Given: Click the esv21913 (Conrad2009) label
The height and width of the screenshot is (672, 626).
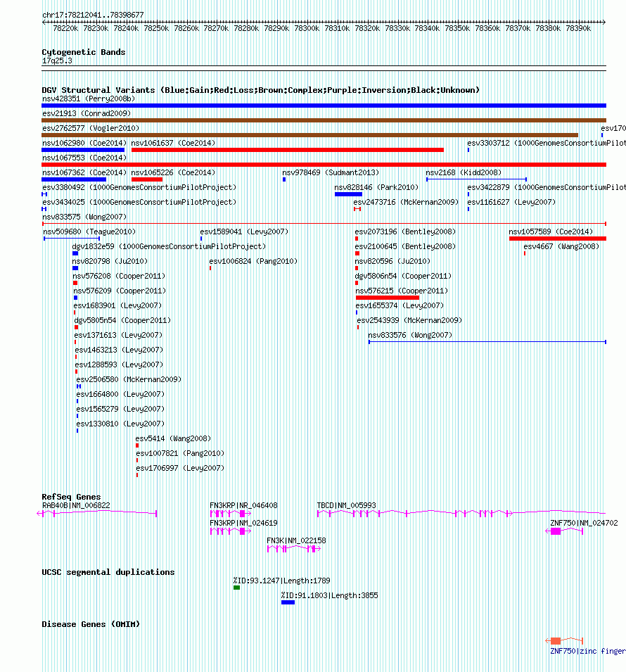Looking at the screenshot, I should (x=87, y=113).
